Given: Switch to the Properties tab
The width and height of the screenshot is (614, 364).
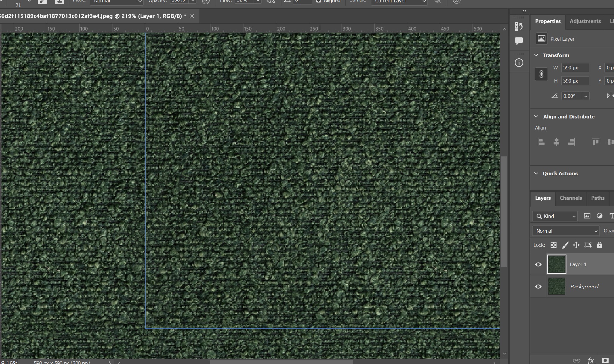Looking at the screenshot, I should click(548, 21).
